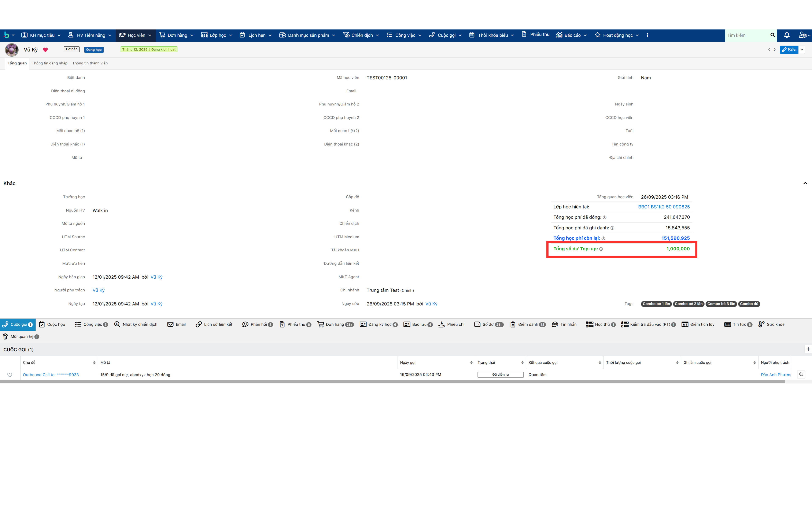Image resolution: width=812 pixels, height=507 pixels.
Task: Click the info icon next to Tổng số dư Top-up
Action: pyautogui.click(x=601, y=249)
